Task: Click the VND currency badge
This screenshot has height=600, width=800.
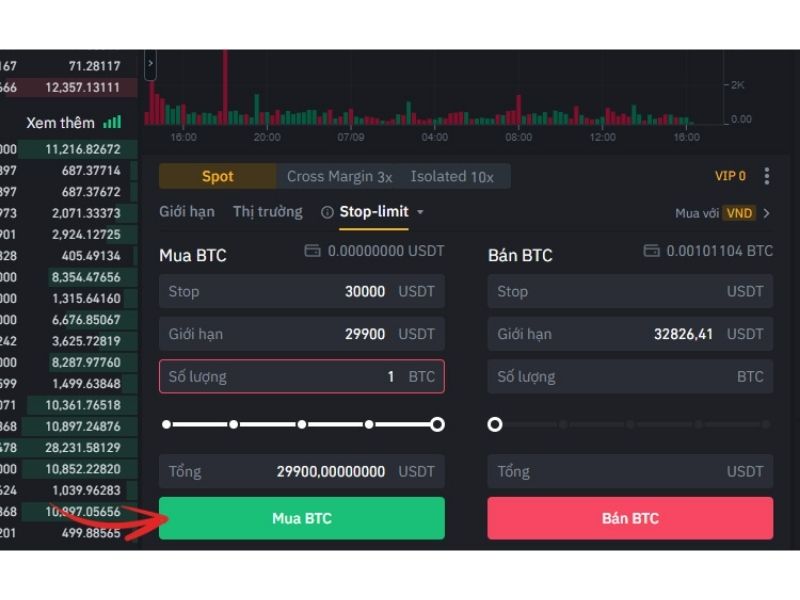Action: (739, 213)
